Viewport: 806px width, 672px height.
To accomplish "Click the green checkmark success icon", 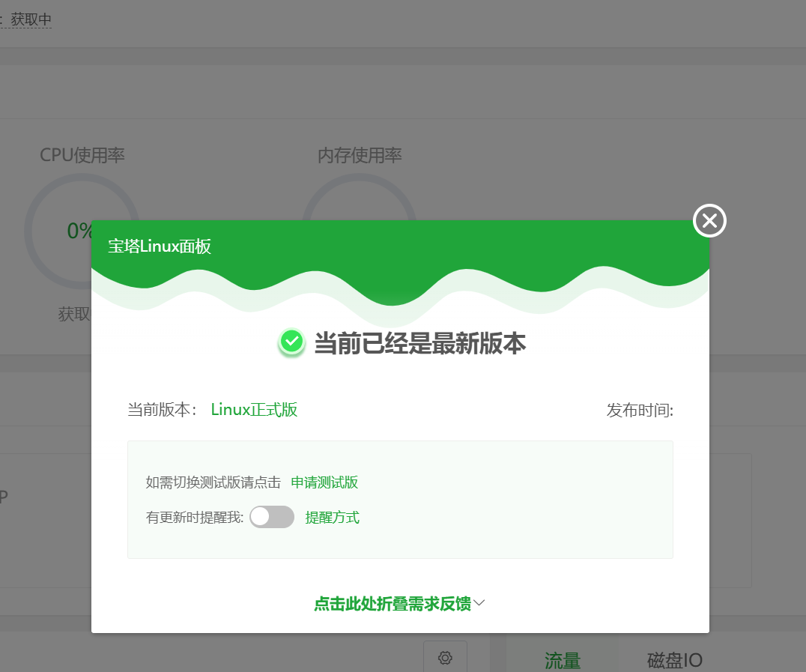I will (291, 342).
